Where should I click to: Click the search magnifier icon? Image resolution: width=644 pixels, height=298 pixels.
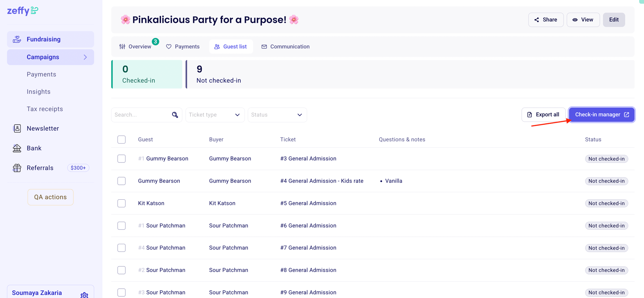pyautogui.click(x=175, y=115)
